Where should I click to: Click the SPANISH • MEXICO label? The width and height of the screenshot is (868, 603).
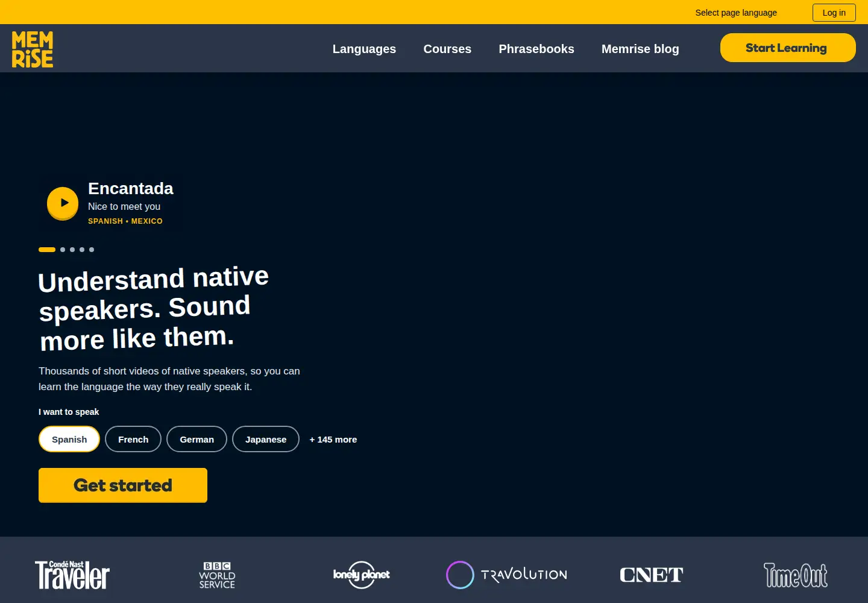click(125, 221)
